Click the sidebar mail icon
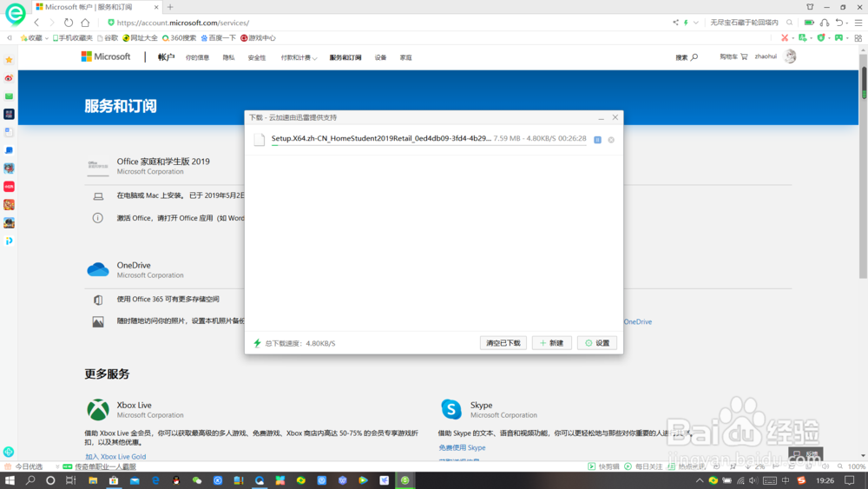This screenshot has height=489, width=868. click(x=9, y=96)
